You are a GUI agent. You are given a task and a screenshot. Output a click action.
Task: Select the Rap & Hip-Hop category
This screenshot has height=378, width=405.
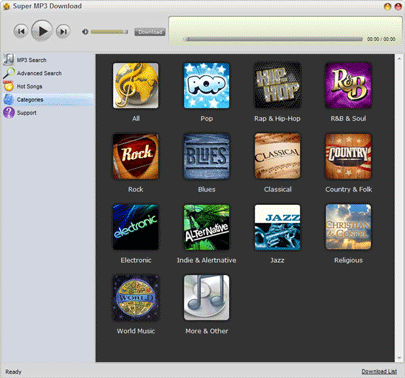click(277, 86)
